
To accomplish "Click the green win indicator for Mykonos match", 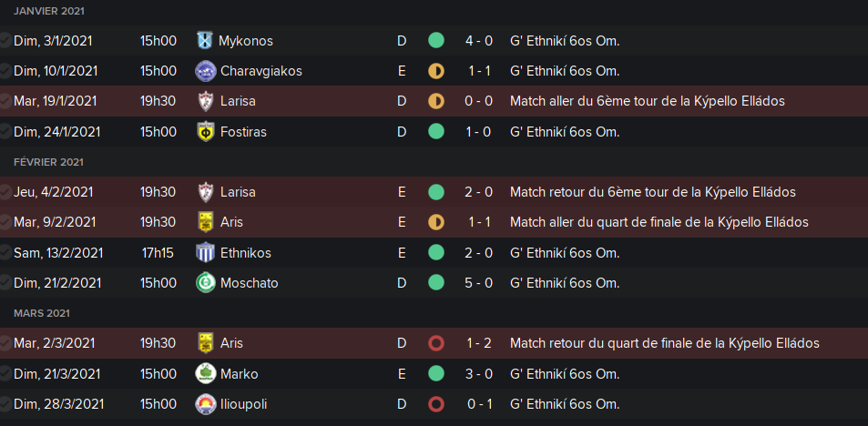I will point(436,41).
